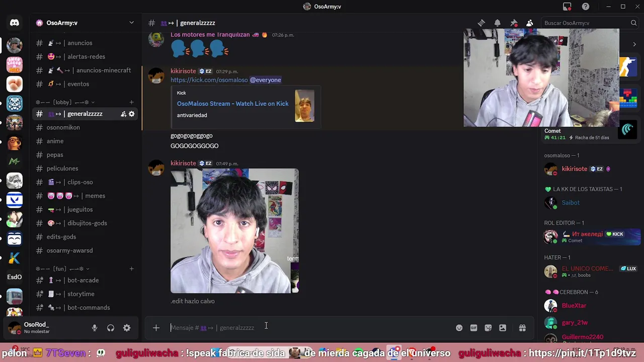Add channel to [fun] category
Viewport: 644px width, 362px height.
(131, 269)
